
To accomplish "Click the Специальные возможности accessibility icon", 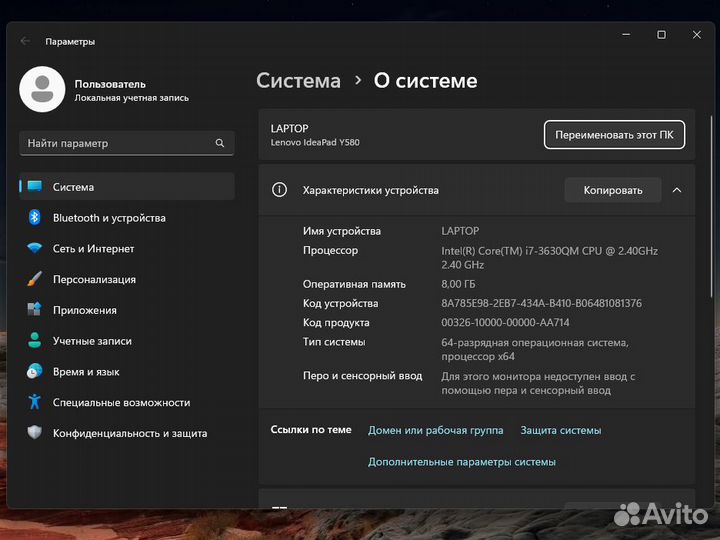I will tap(34, 402).
